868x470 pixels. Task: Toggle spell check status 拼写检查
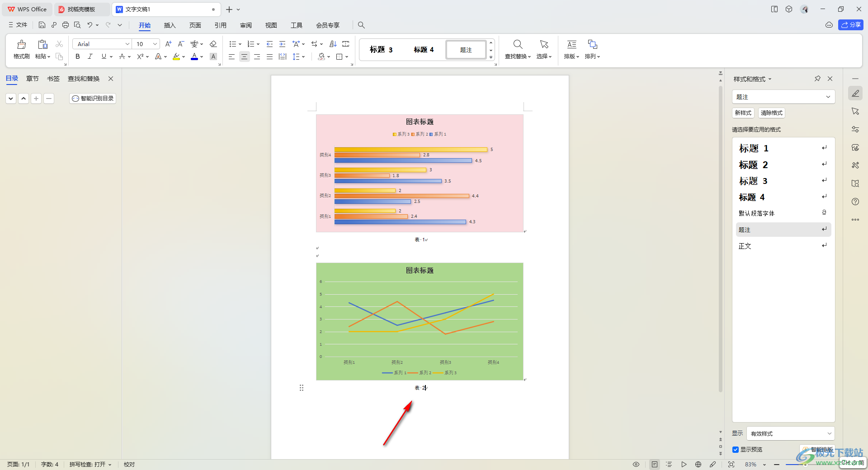pos(90,464)
